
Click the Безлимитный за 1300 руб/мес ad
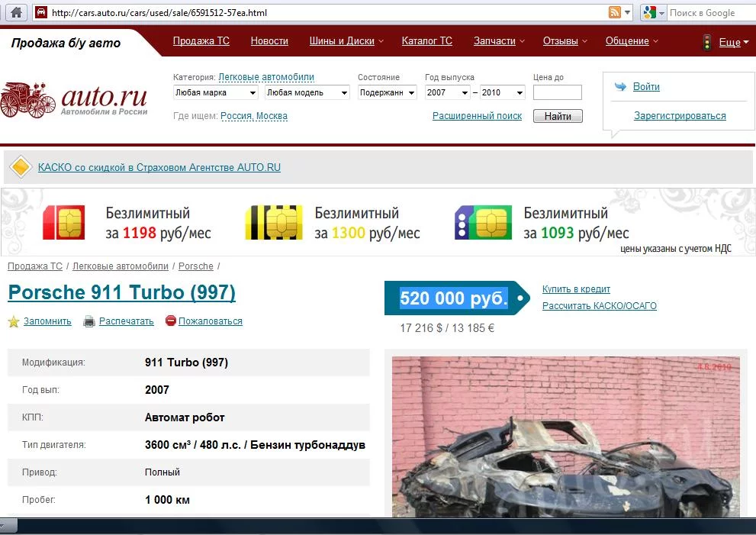tap(368, 223)
